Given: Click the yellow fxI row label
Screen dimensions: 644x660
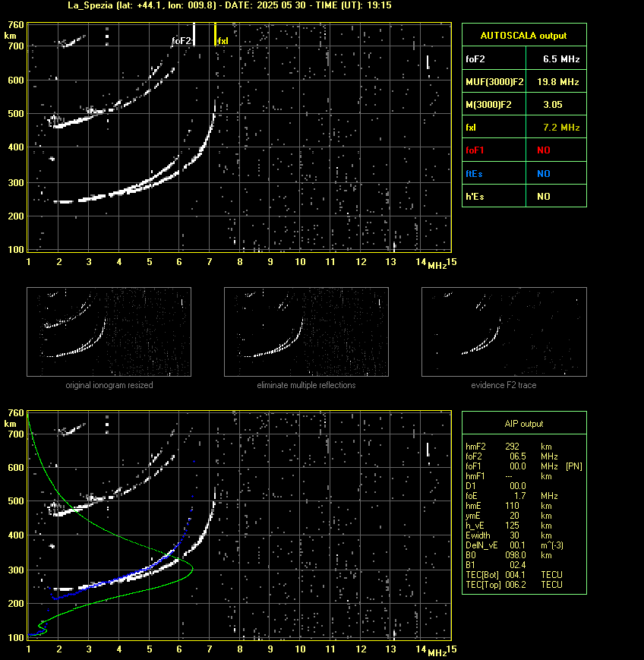Looking at the screenshot, I should click(470, 128).
